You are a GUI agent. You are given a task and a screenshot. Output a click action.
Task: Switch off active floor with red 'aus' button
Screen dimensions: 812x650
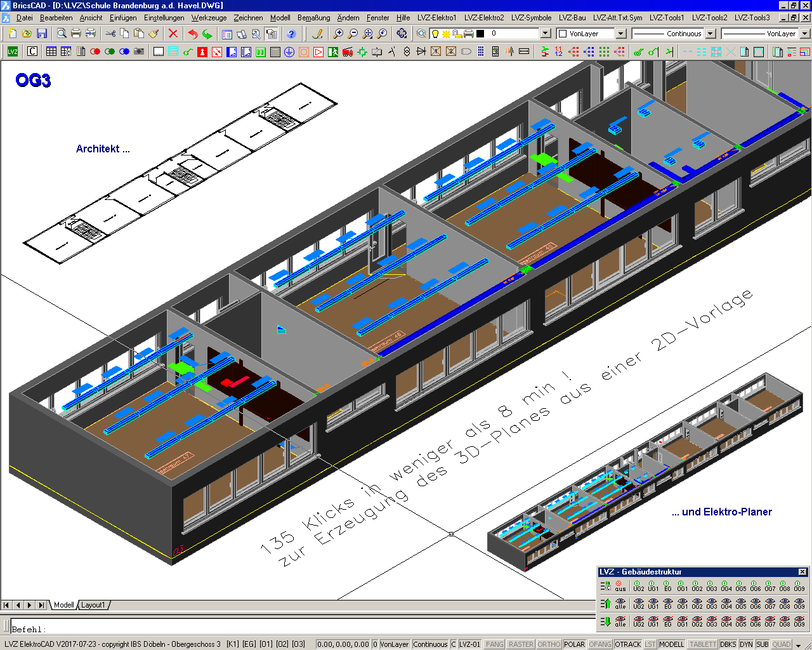click(x=620, y=585)
